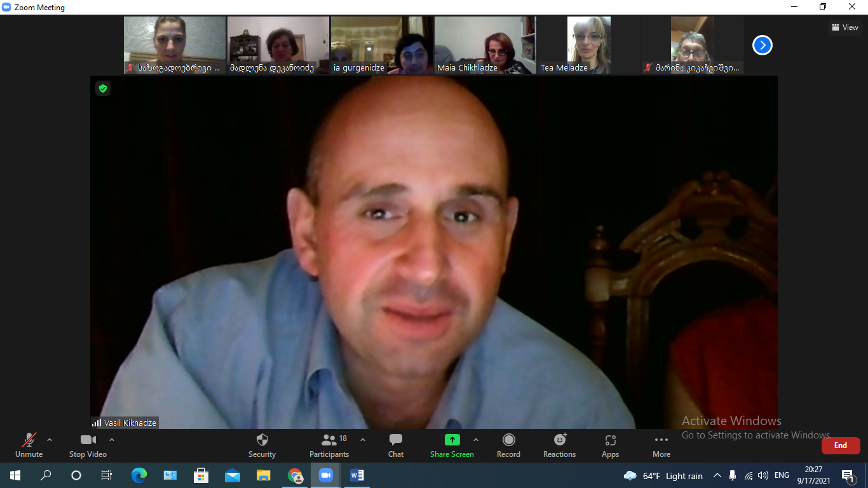The image size is (868, 488).
Task: Select the მადლენა დეკანოიძე video thumbnail
Action: click(x=278, y=45)
